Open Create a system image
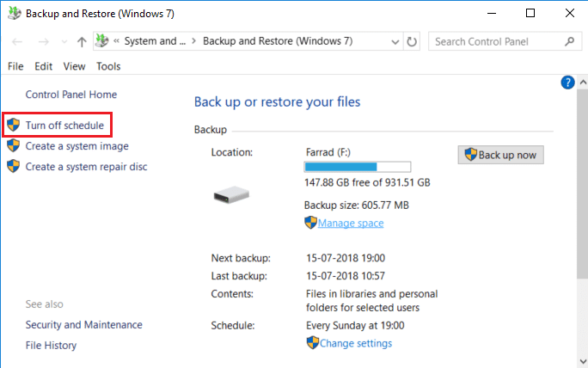Viewport: 588px width, 368px height. [x=77, y=146]
